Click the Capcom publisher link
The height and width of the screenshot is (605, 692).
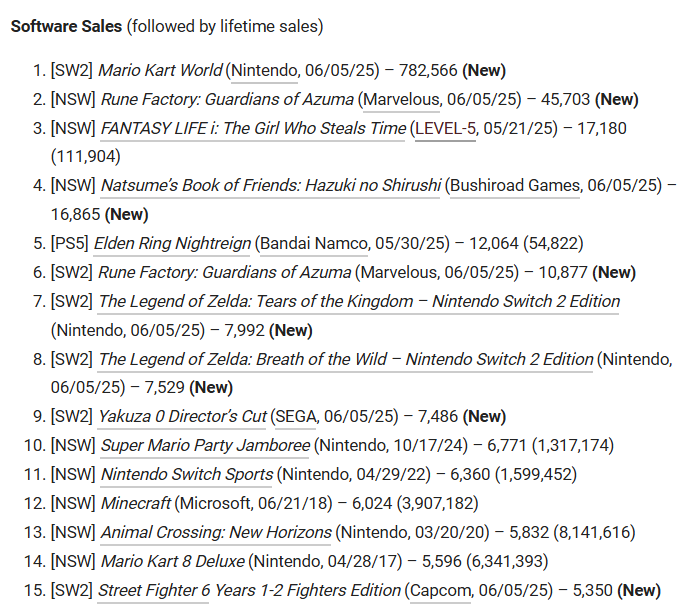pos(441,590)
